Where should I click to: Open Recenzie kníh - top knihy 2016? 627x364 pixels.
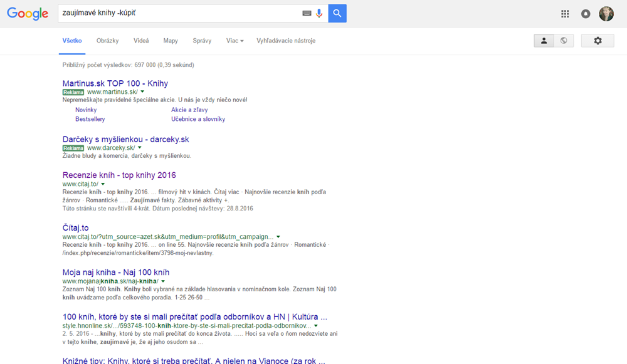tap(119, 175)
